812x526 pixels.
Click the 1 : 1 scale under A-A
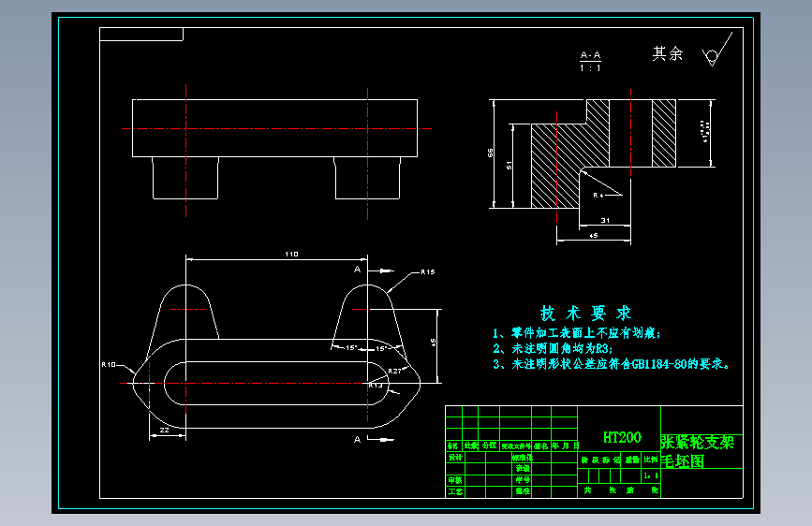coord(590,67)
